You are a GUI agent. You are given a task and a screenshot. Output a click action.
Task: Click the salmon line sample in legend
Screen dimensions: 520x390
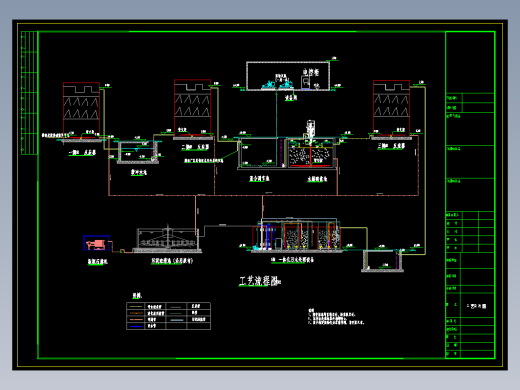tap(136, 320)
